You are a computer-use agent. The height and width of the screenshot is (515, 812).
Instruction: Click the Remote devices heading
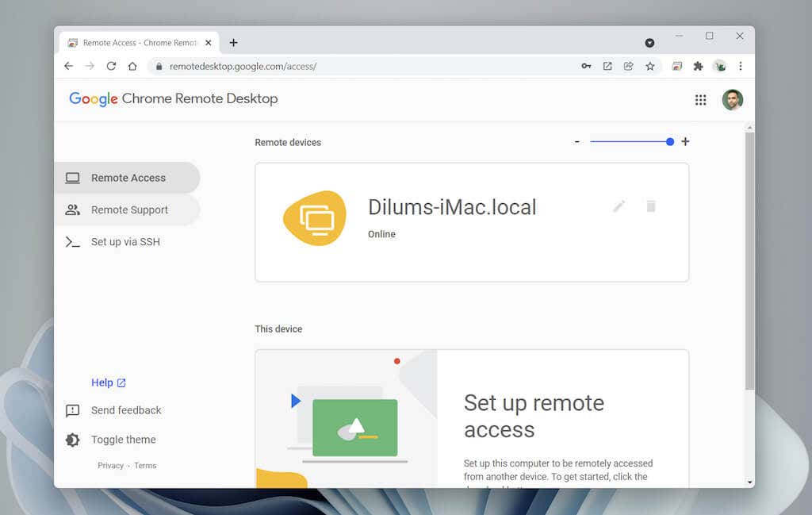click(288, 143)
